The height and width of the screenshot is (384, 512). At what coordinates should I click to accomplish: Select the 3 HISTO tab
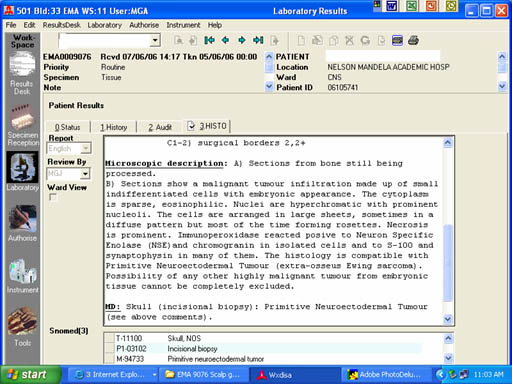207,126
